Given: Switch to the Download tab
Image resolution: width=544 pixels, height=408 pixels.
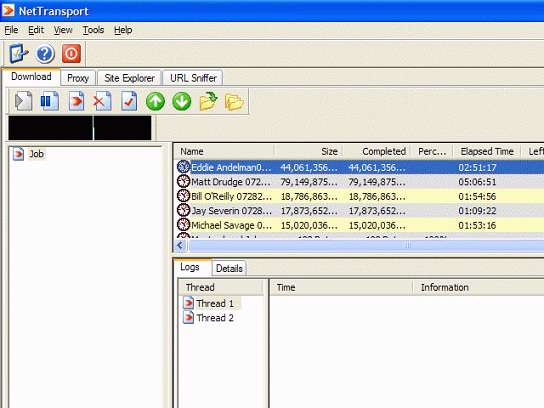Looking at the screenshot, I should (x=31, y=77).
